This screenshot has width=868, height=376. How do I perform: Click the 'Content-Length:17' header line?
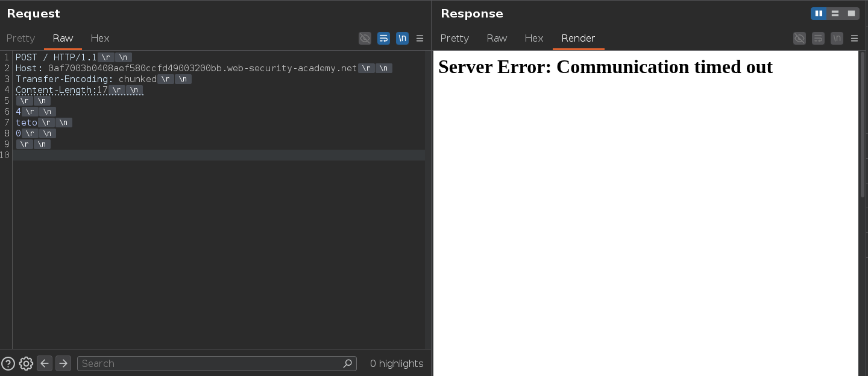point(61,90)
